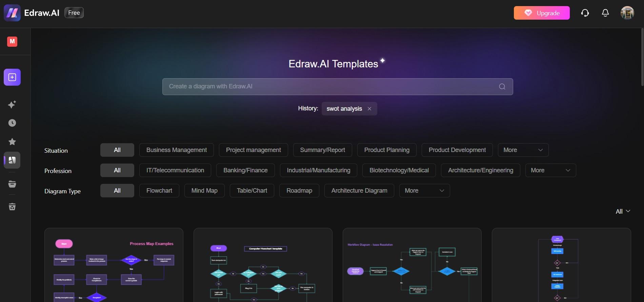Screen dimensions: 644x302
Task: Open the vertical blue flowchart template
Action: coord(561,265)
